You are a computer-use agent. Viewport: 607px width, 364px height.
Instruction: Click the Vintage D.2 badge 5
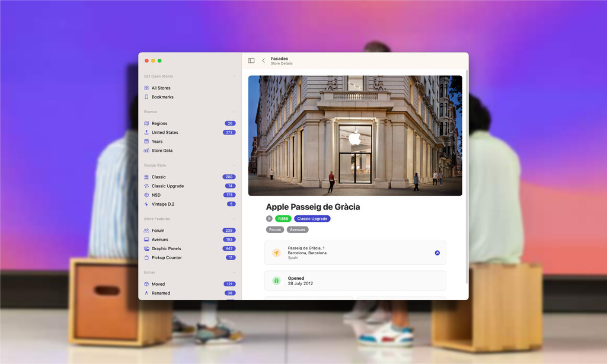[x=232, y=204]
